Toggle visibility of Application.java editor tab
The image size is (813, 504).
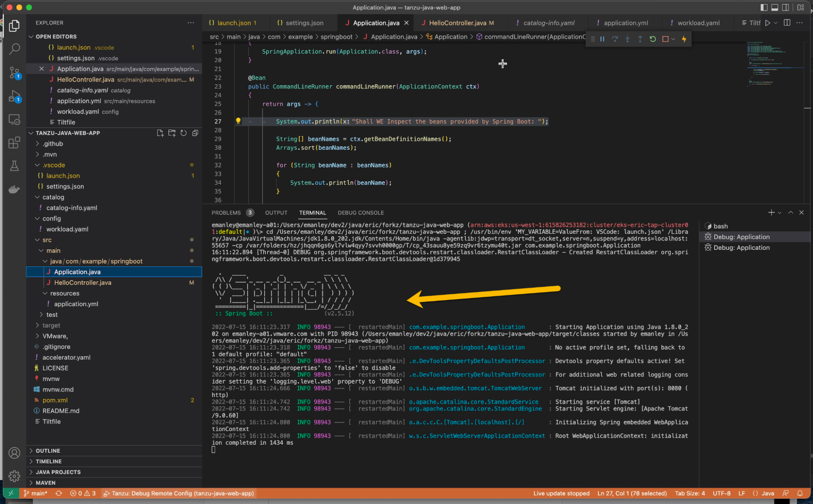[x=407, y=22]
